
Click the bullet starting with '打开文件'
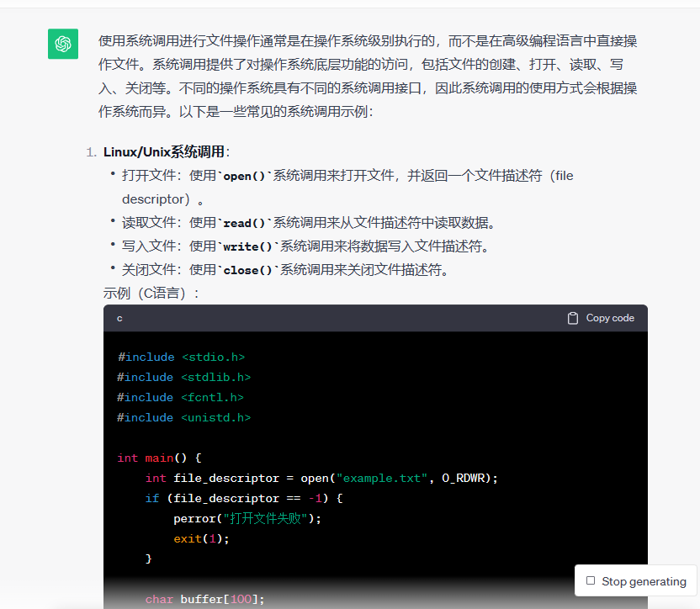pos(347,187)
